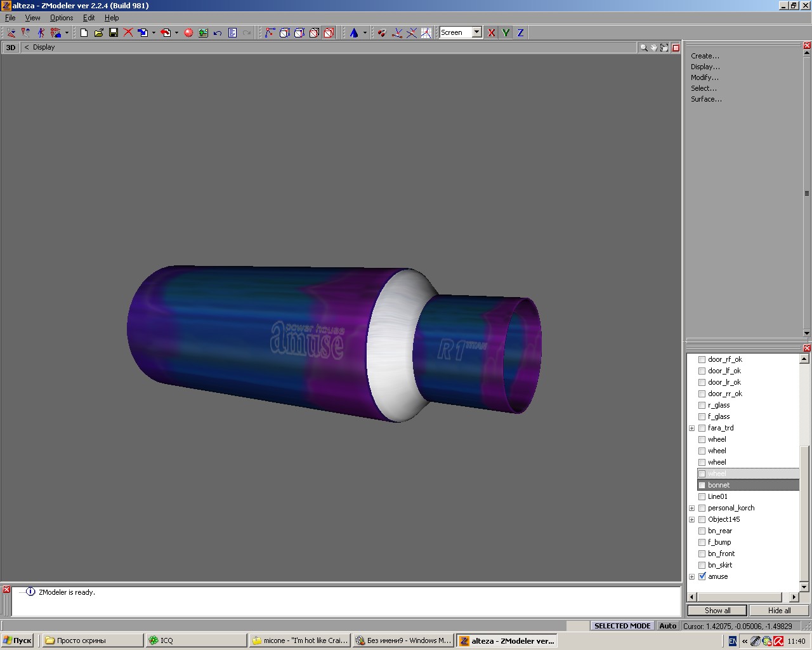Open the Modify... command group
812x650 pixels.
point(704,77)
